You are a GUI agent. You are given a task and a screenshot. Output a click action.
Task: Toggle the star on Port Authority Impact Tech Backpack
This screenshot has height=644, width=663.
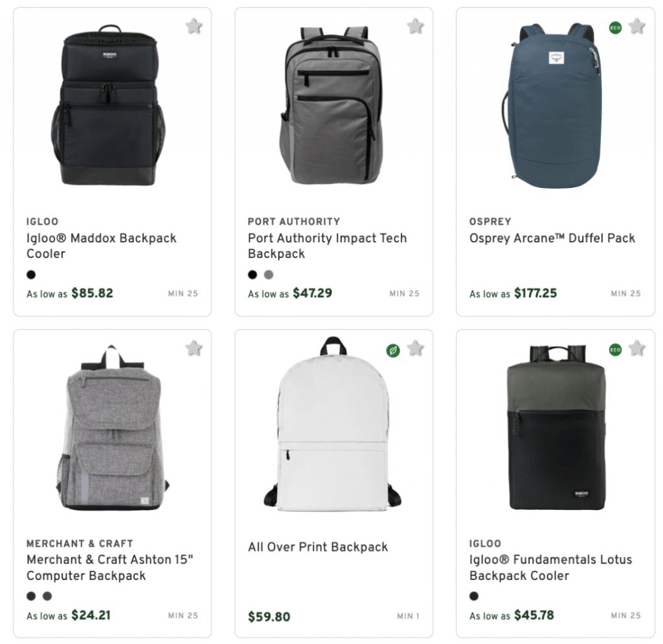[x=414, y=27]
